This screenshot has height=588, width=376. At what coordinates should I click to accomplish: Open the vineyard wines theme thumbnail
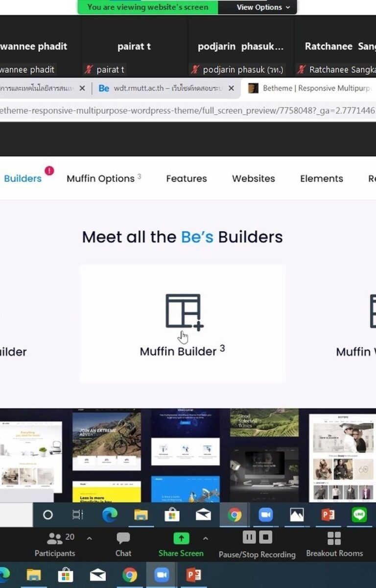tap(264, 423)
